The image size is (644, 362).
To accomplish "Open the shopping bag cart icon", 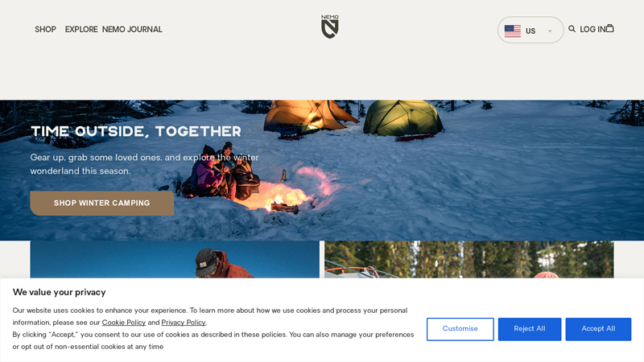I will coord(610,28).
